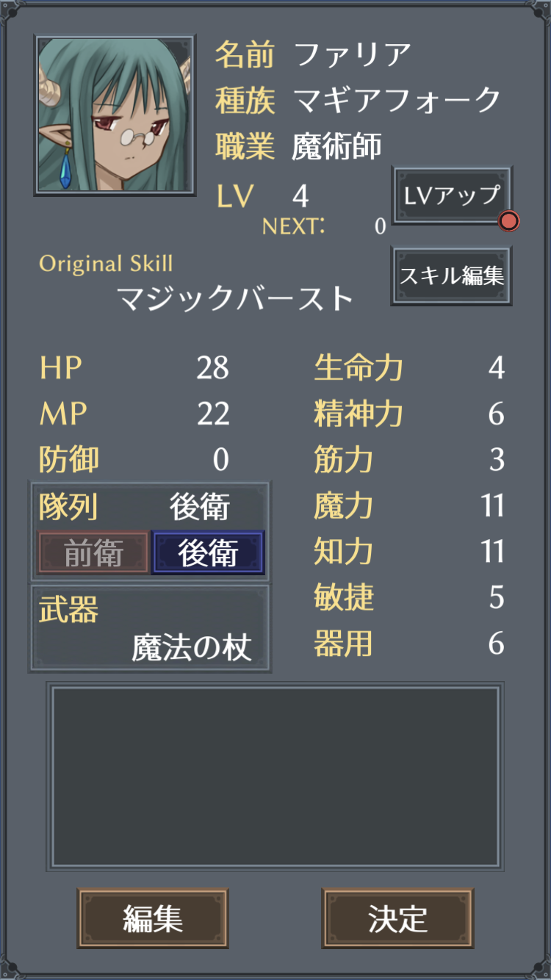Tap the 職業 魔術師 class field
The width and height of the screenshot is (551, 980).
coord(299,147)
